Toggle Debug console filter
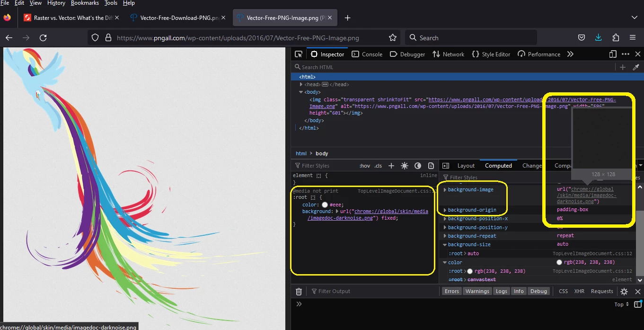 [538, 291]
